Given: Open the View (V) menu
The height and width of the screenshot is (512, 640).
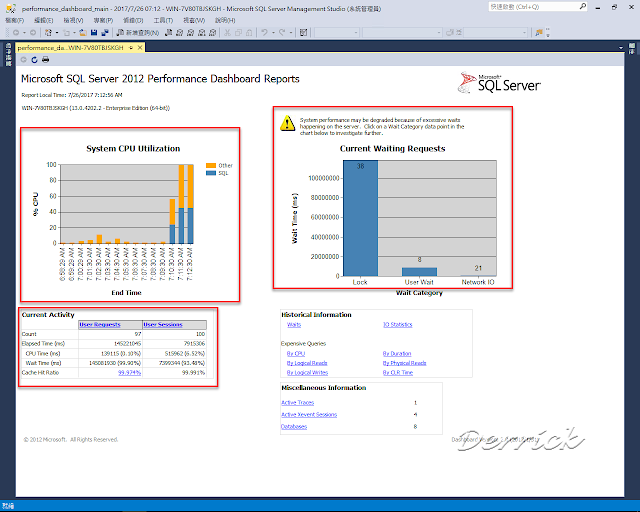Looking at the screenshot, I should pos(73,20).
